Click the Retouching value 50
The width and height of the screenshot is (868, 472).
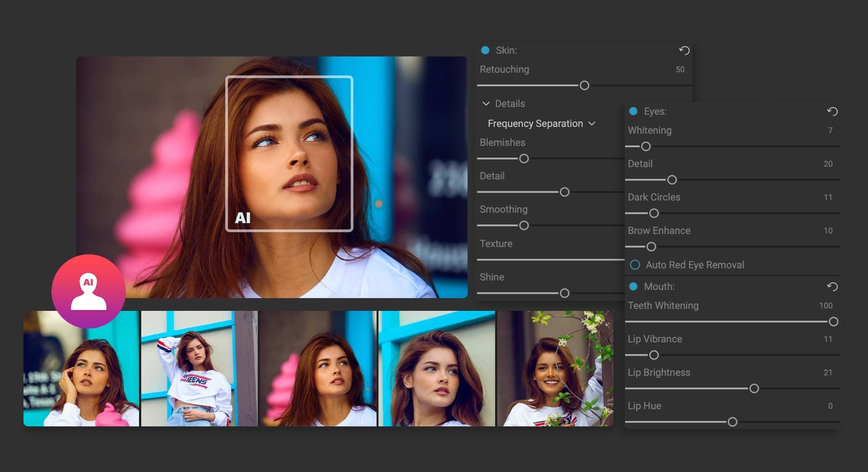680,70
